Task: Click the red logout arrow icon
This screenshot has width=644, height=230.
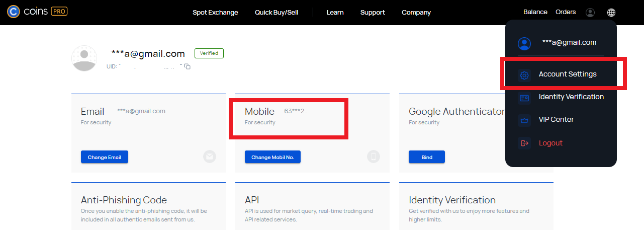Action: pos(524,143)
